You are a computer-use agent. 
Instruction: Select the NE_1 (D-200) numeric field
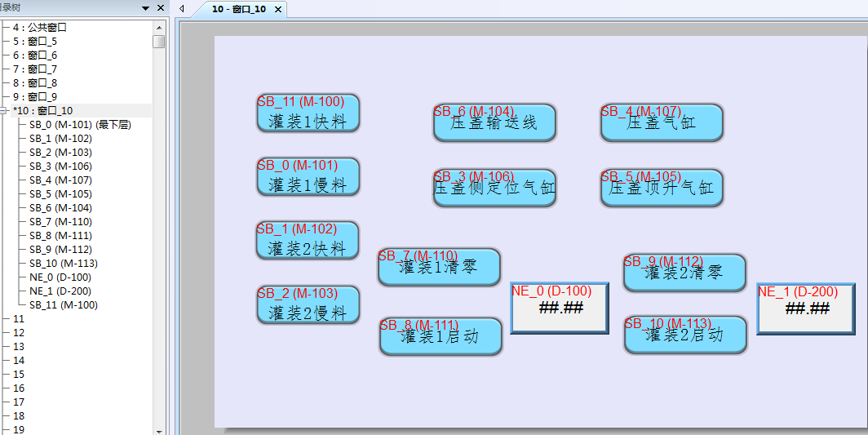(806, 308)
